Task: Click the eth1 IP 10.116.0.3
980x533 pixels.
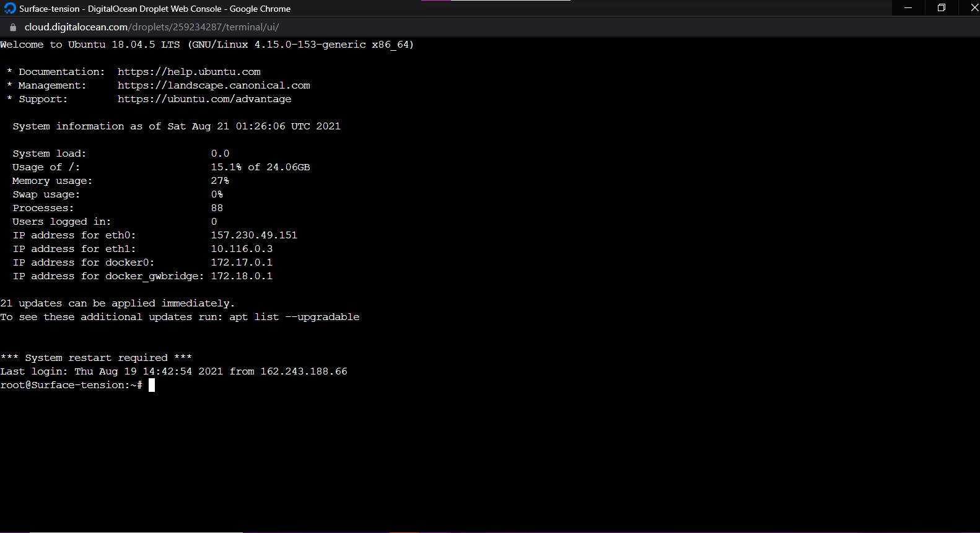Action: [x=242, y=249]
